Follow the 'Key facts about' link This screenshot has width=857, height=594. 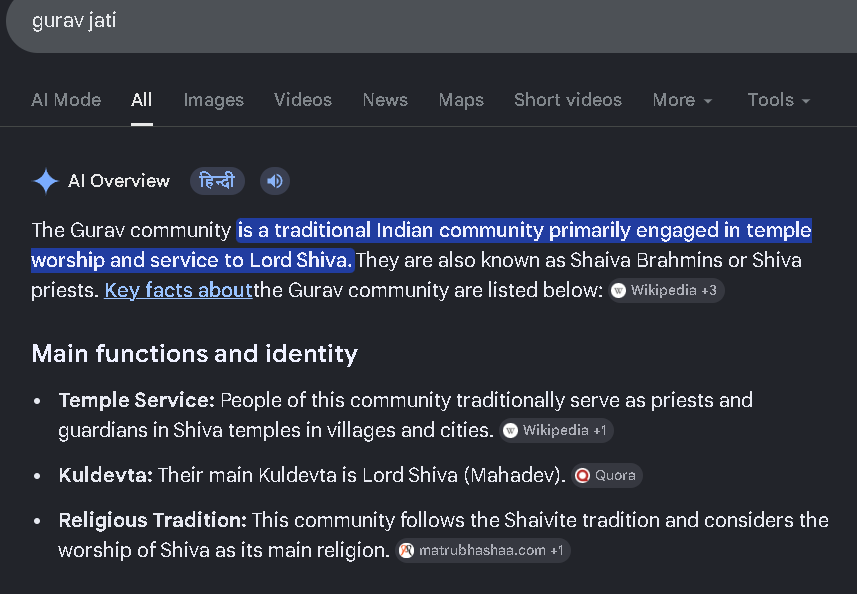click(x=178, y=290)
